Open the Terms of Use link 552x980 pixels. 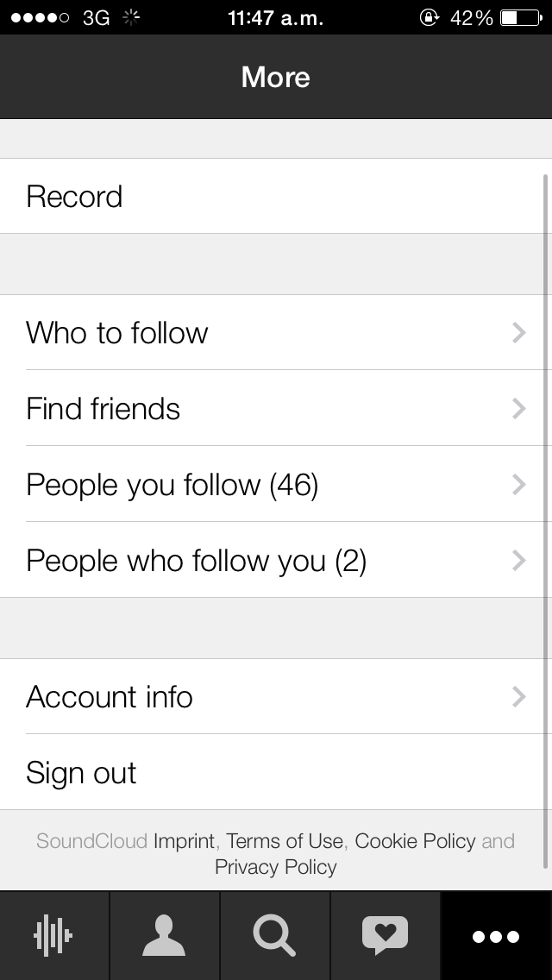(285, 841)
